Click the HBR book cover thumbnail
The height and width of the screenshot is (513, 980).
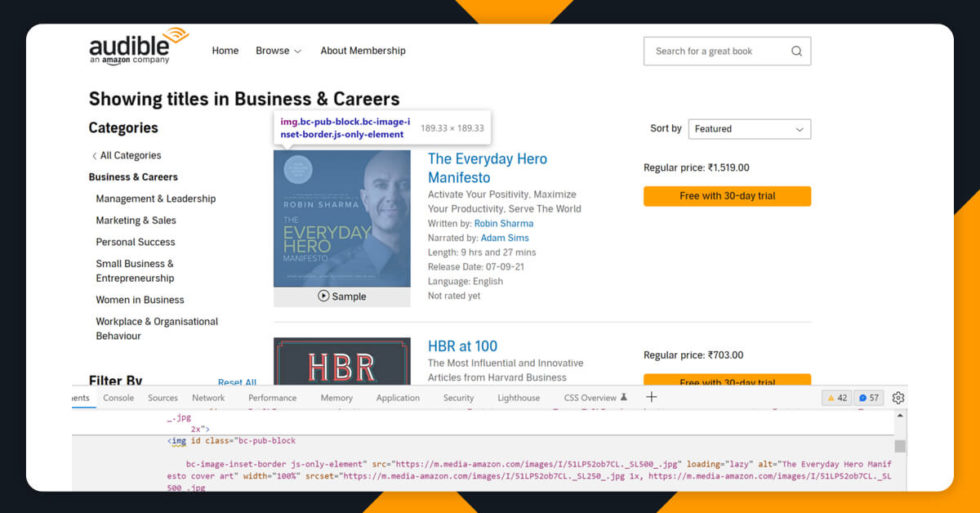pos(342,362)
